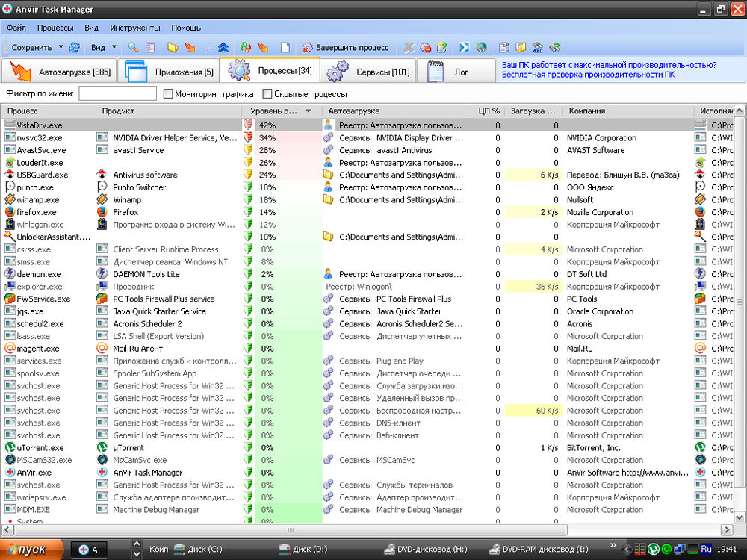Image resolution: width=747 pixels, height=560 pixels.
Task: Expand the taskbar toolbar overflow chevron
Action: click(x=613, y=545)
